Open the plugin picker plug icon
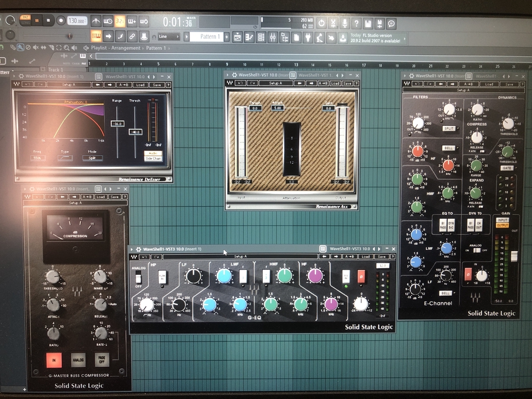The image size is (532, 399). [308, 37]
